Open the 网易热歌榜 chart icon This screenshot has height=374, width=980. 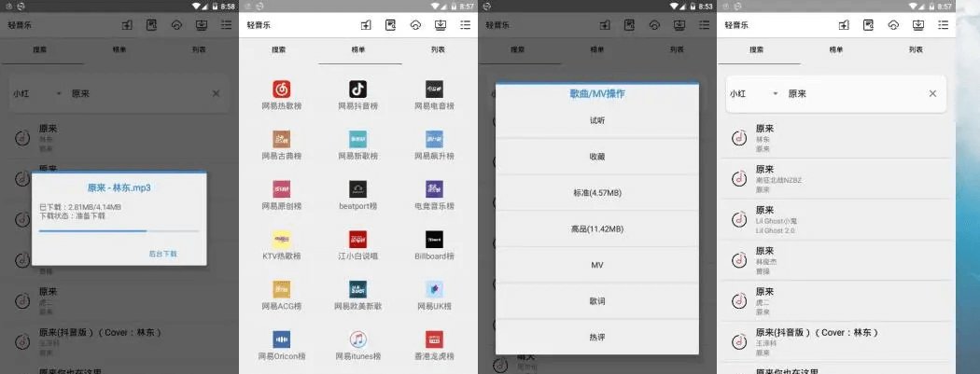tap(281, 90)
